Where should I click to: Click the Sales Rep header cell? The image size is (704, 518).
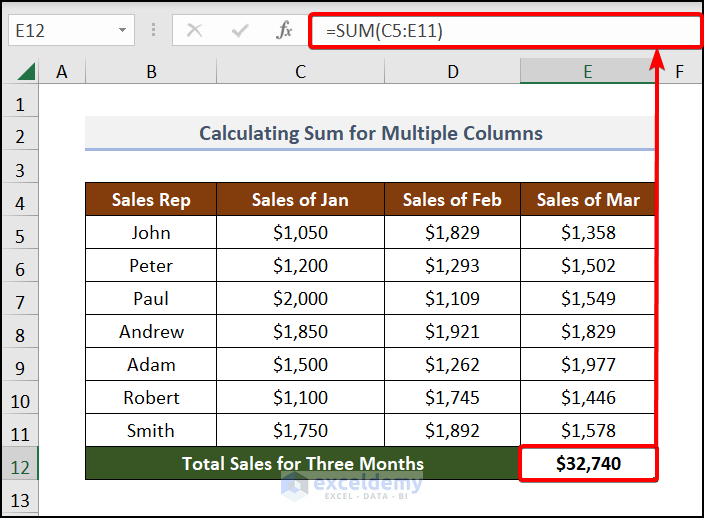point(151,200)
